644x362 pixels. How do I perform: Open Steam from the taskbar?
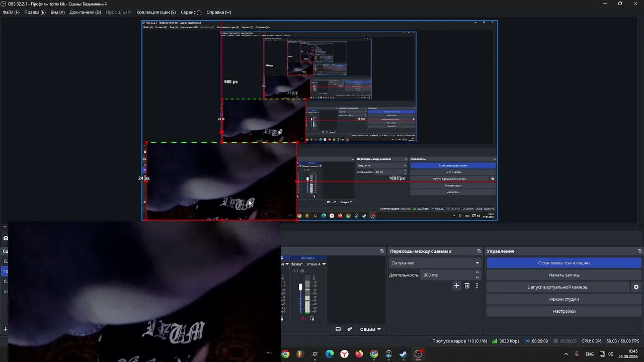(x=404, y=354)
